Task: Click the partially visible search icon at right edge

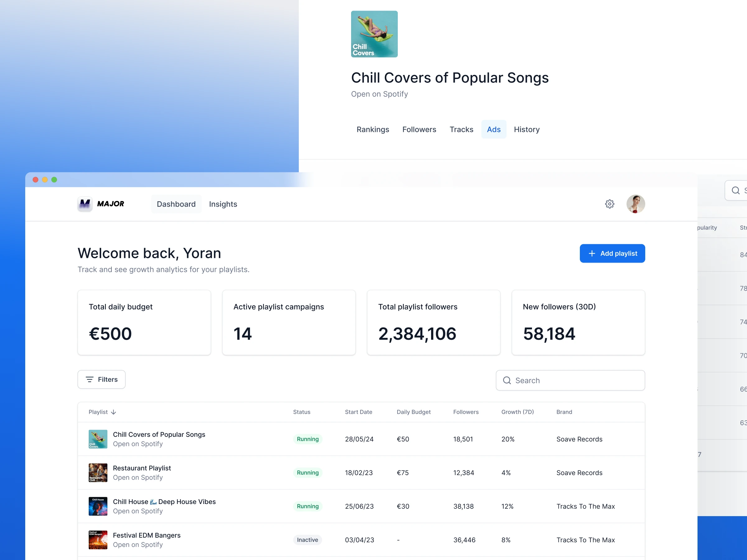Action: click(x=735, y=190)
